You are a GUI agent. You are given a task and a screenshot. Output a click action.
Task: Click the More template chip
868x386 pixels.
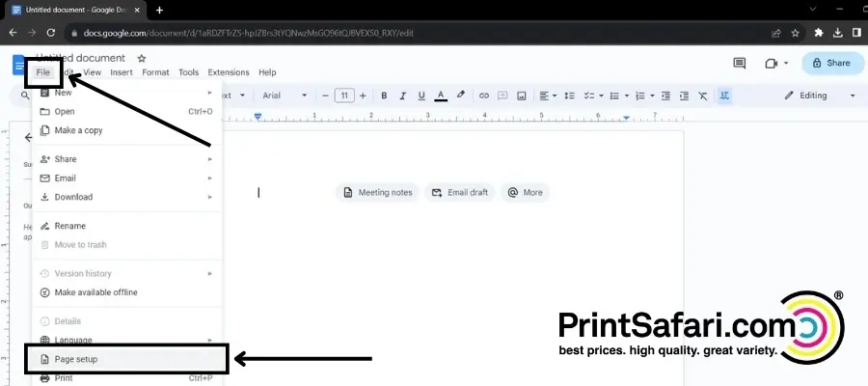pos(525,192)
